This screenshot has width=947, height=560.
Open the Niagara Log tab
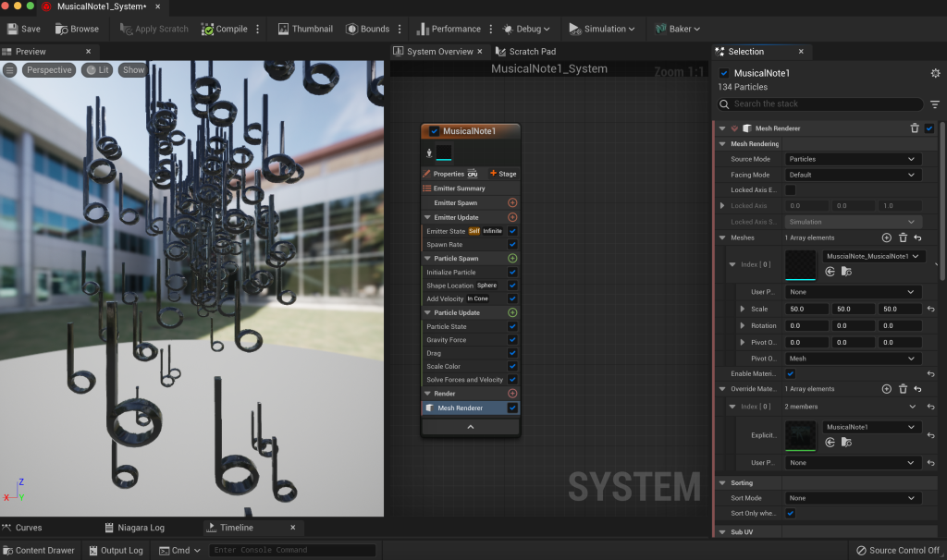point(140,528)
